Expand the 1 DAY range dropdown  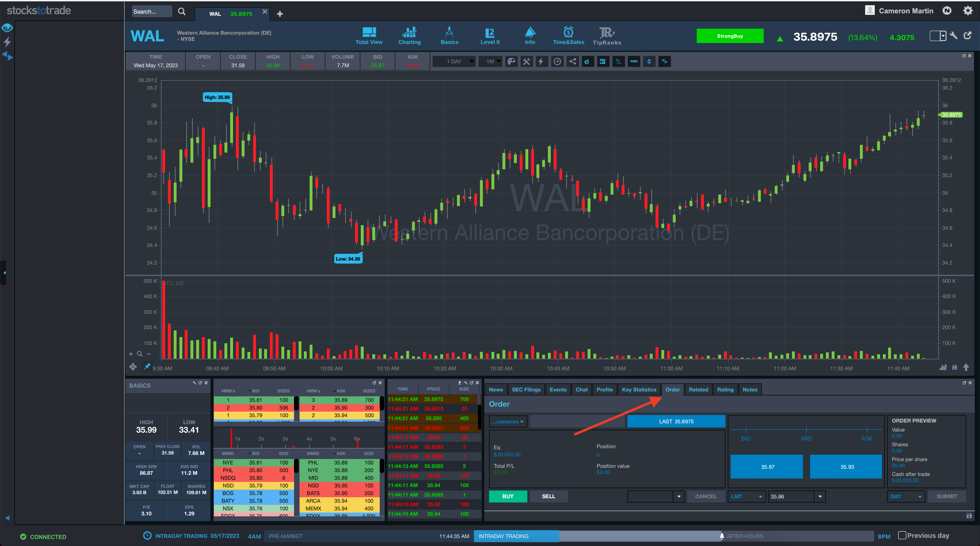[x=455, y=62]
